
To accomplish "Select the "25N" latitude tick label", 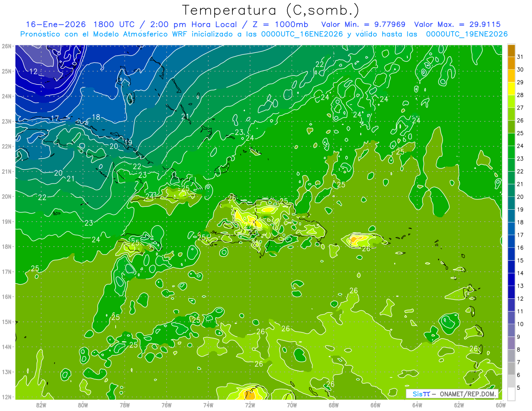I will (x=7, y=71).
